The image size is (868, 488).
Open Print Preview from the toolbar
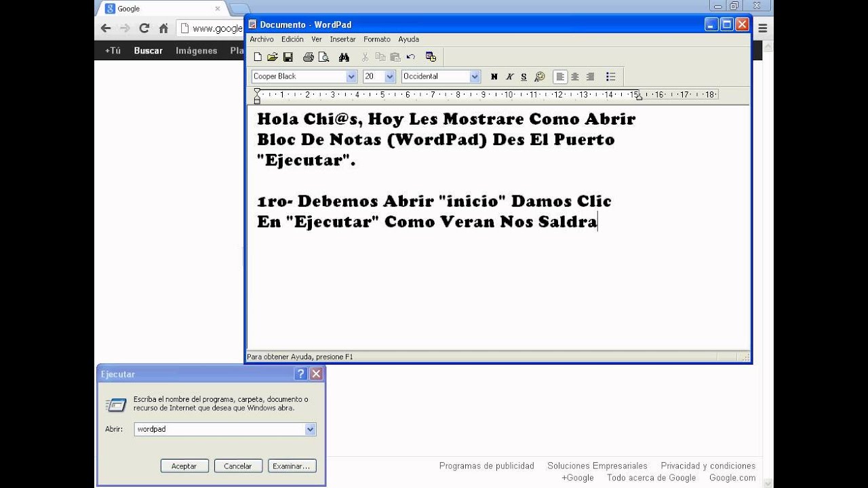(x=323, y=57)
